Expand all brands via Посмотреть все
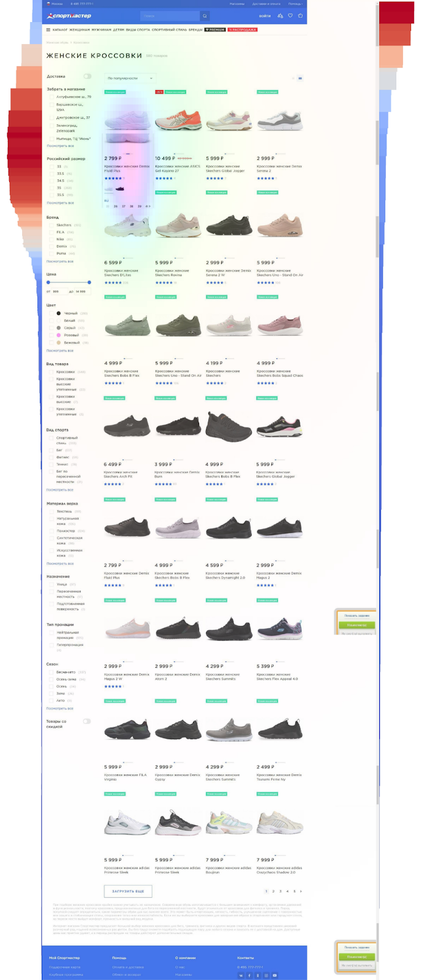Image resolution: width=427 pixels, height=980 pixels. (60, 262)
